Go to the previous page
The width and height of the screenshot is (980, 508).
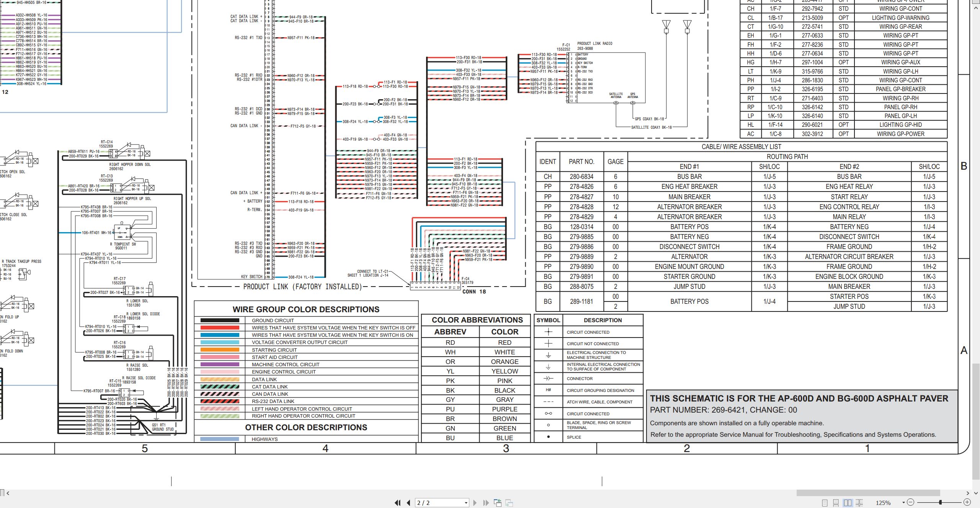[x=408, y=503]
